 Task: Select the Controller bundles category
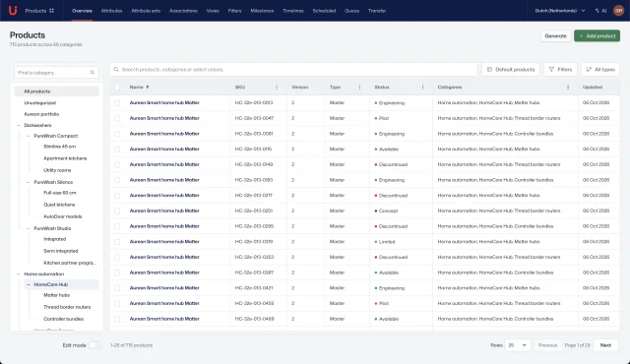point(63,319)
